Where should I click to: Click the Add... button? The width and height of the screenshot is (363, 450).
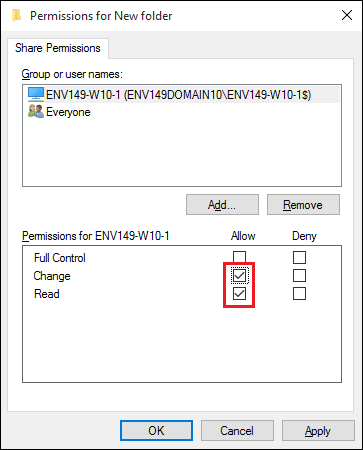click(222, 205)
